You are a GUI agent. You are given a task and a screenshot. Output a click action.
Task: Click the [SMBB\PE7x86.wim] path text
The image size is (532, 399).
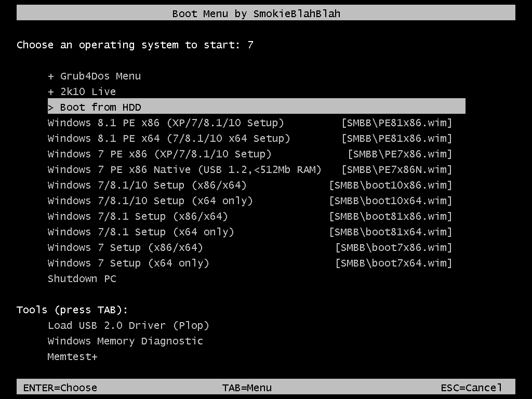pos(400,154)
